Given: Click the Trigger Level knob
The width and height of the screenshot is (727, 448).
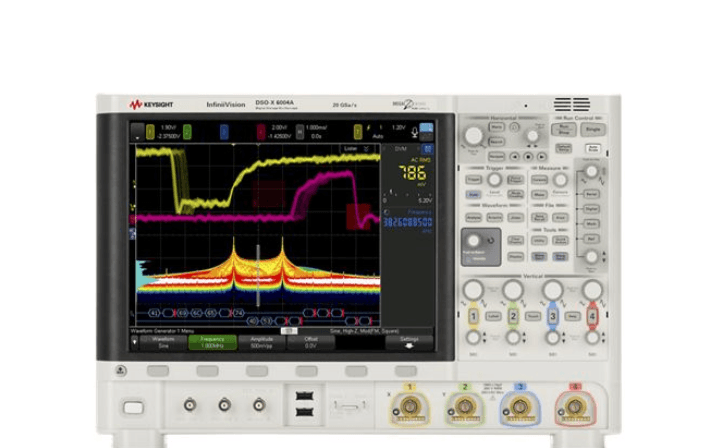Looking at the screenshot, I should (x=495, y=179).
